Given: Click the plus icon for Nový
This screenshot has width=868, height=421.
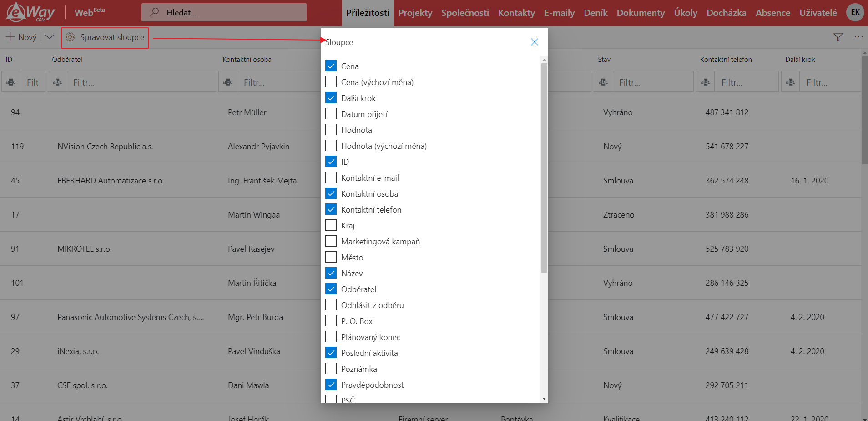Looking at the screenshot, I should [10, 37].
